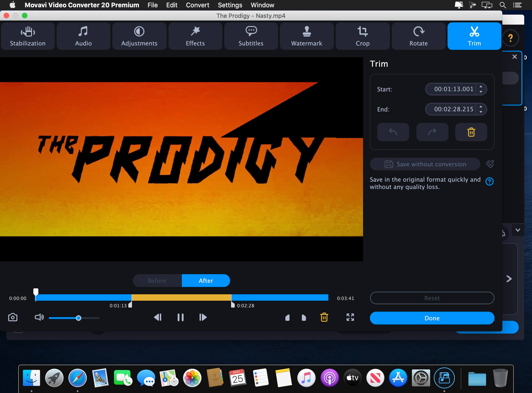Viewport: 532px width, 393px height.
Task: Open the Rotate tool
Action: point(418,36)
